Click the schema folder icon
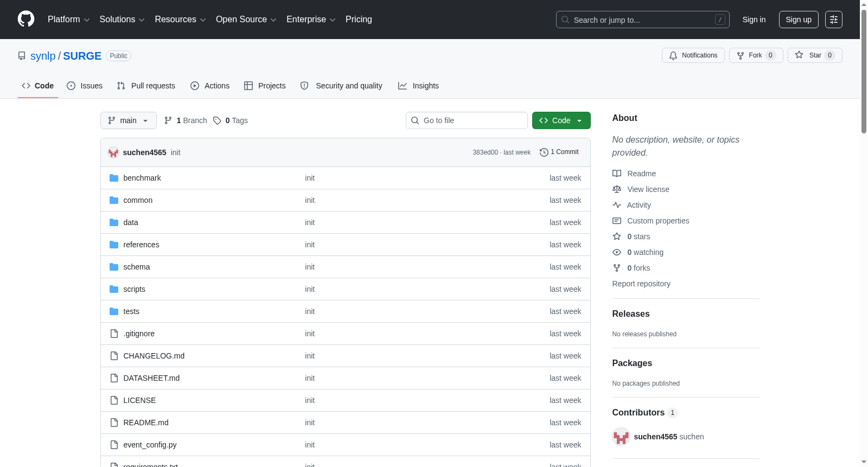This screenshot has width=868, height=467. tap(114, 267)
